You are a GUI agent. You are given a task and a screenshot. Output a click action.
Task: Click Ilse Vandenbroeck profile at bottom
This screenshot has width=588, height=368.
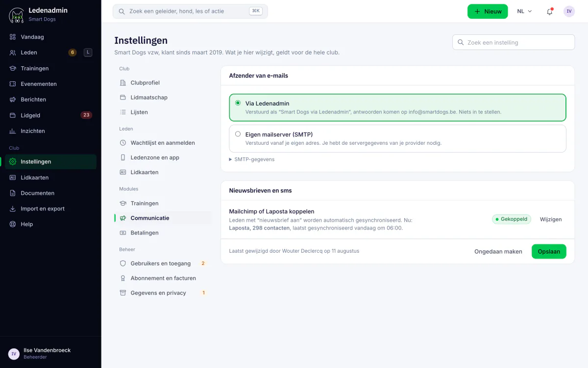(x=50, y=353)
